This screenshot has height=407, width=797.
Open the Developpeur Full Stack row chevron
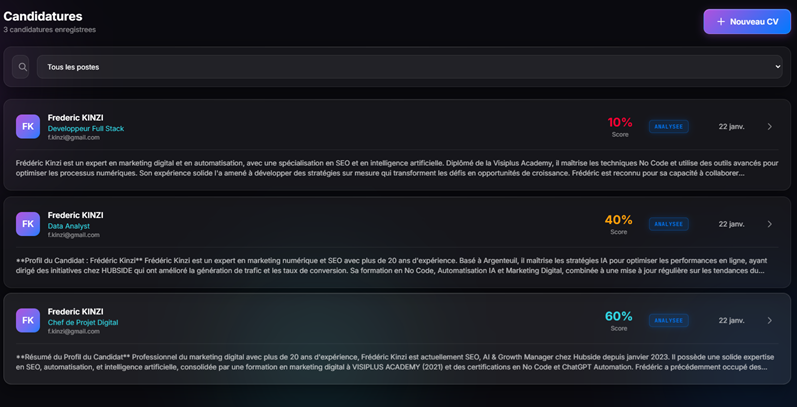click(769, 127)
